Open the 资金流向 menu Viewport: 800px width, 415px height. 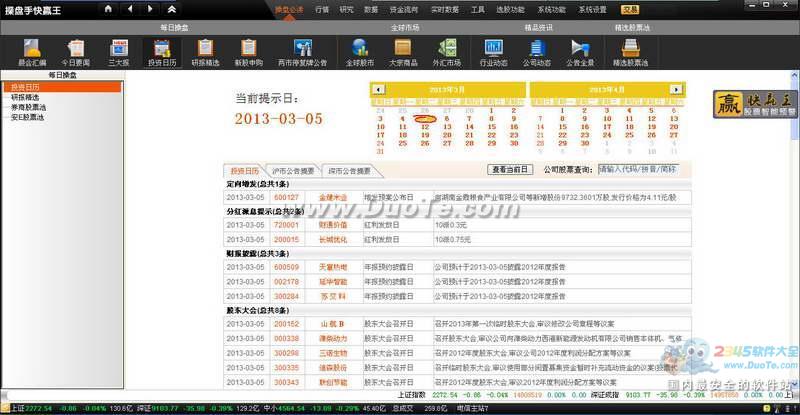coord(404,10)
